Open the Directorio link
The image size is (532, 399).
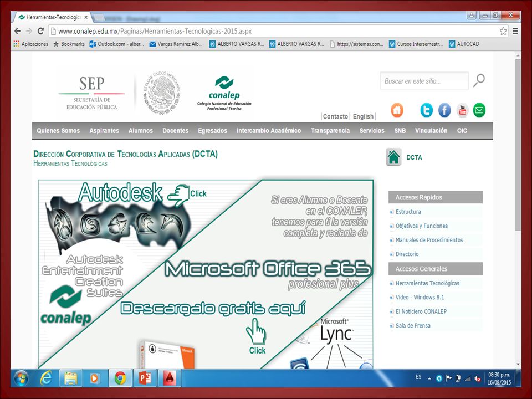pyautogui.click(x=407, y=254)
